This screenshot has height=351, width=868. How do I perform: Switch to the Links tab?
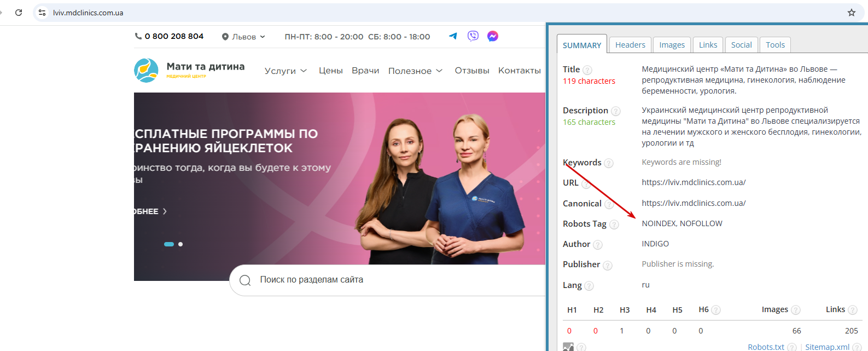[708, 45]
